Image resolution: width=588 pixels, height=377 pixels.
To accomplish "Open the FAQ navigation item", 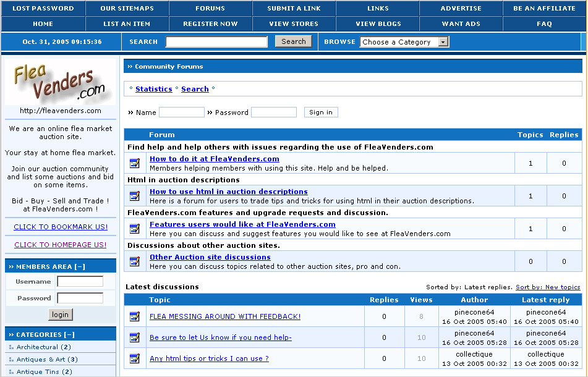I will pyautogui.click(x=544, y=23).
